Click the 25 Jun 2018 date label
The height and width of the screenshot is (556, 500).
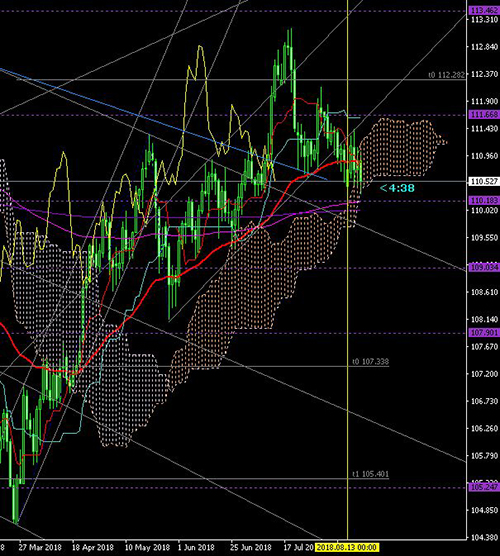pyautogui.click(x=251, y=547)
